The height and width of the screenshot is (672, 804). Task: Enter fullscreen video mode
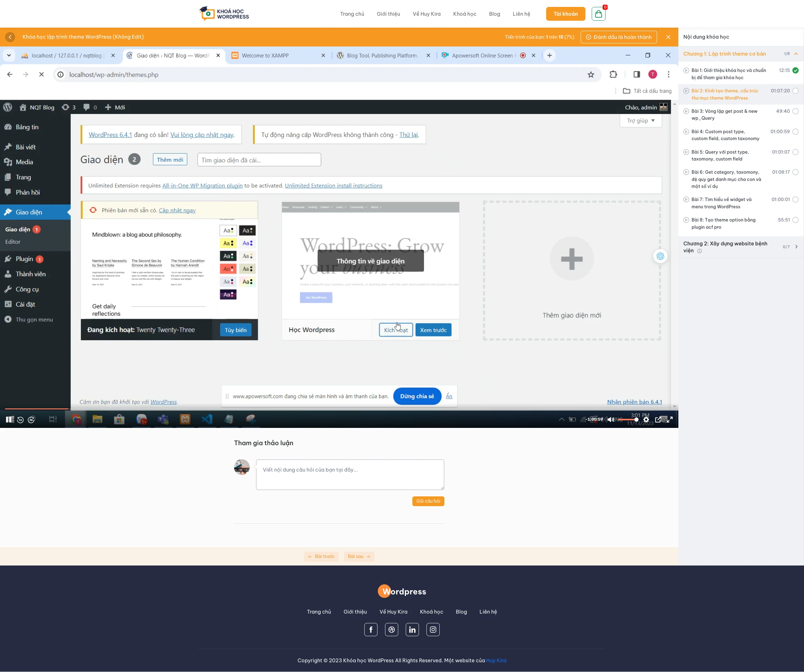[670, 419]
